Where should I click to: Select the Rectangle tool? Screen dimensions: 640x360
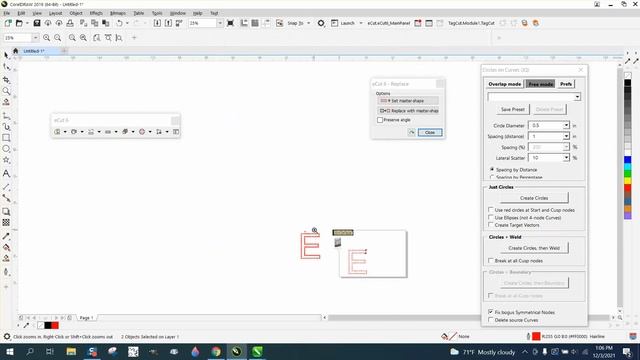[6, 138]
